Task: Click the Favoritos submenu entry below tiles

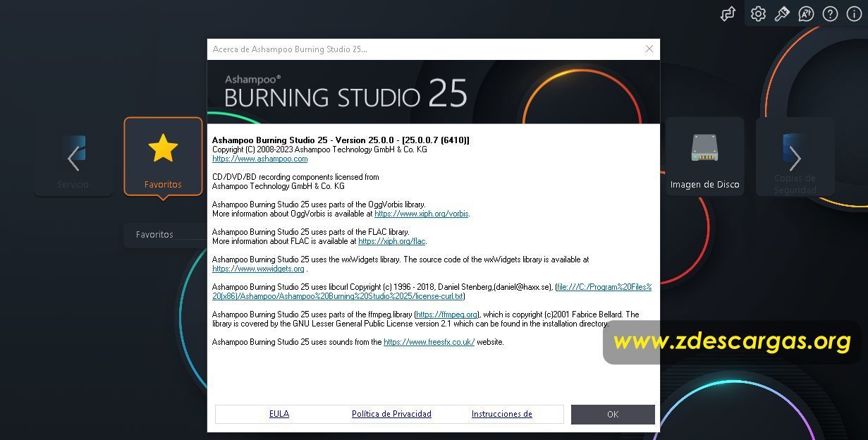Action: [166, 235]
